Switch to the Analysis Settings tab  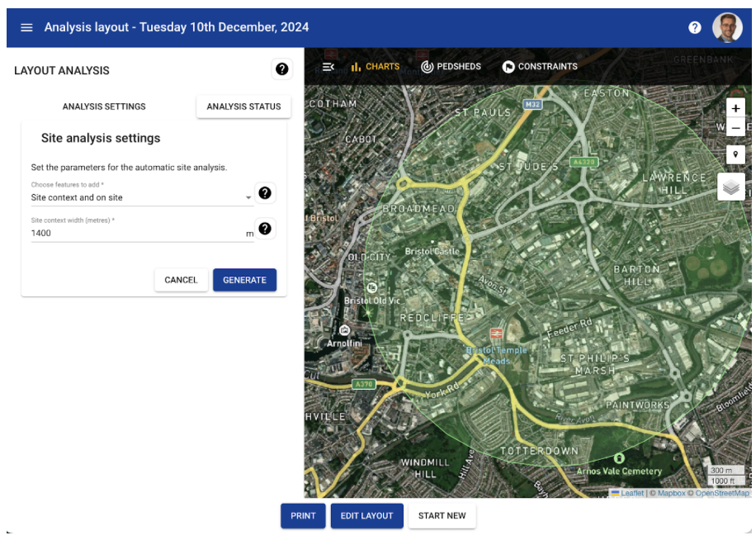point(104,107)
